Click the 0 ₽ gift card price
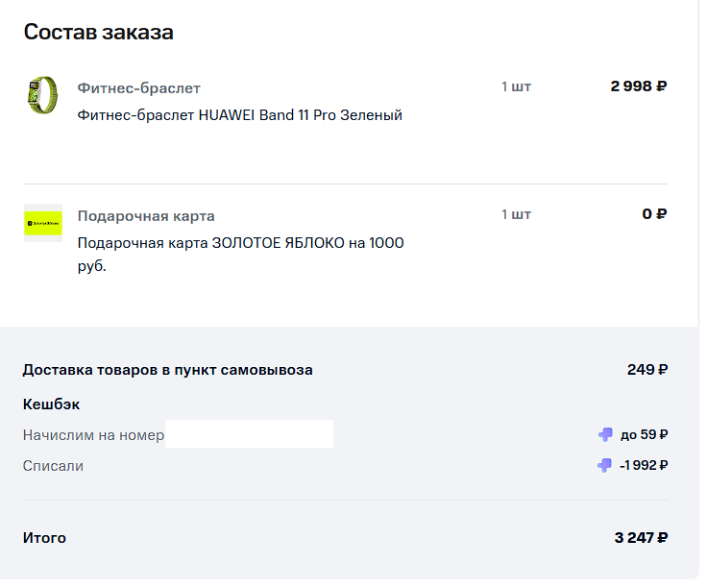 [654, 214]
